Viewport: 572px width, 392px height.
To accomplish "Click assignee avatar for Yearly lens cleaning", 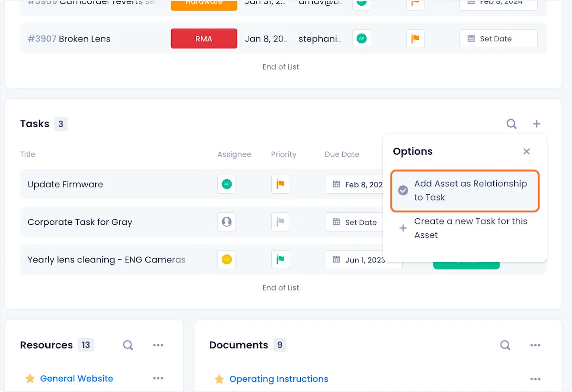I will click(x=227, y=260).
